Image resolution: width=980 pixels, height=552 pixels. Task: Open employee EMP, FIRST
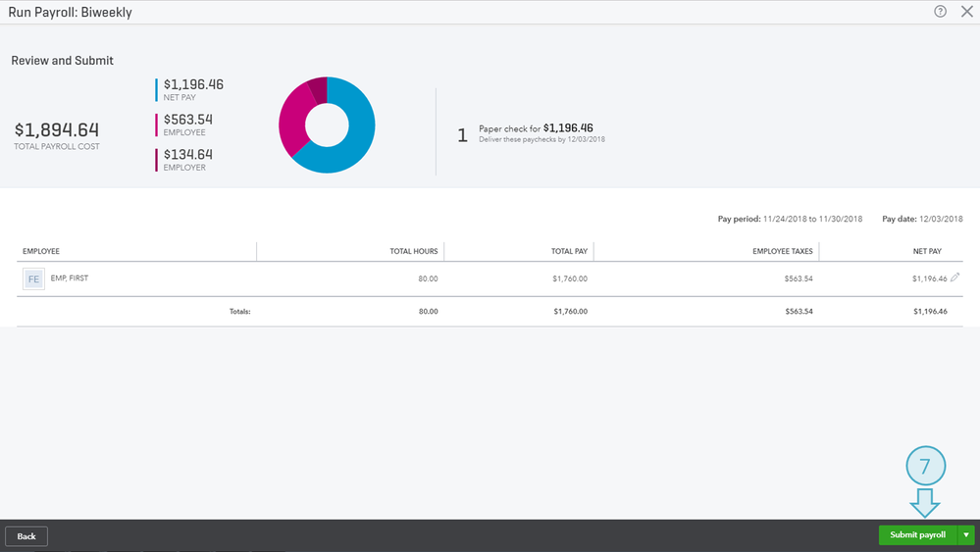(70, 277)
